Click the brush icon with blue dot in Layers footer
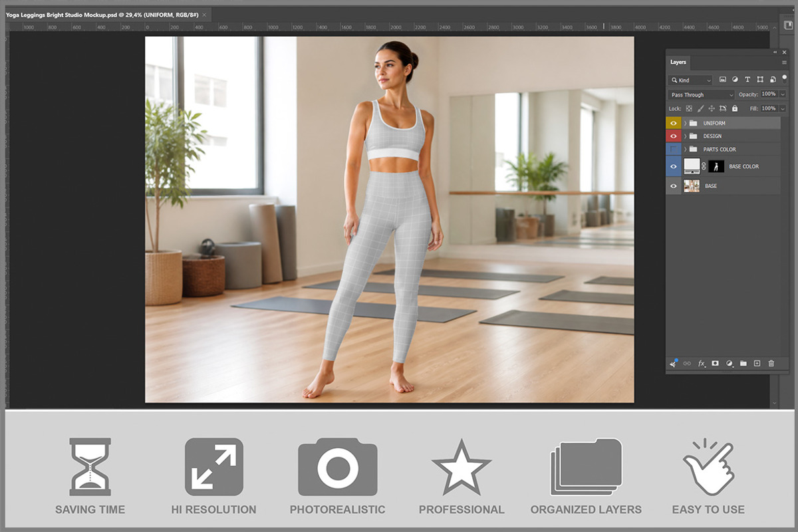 673,363
